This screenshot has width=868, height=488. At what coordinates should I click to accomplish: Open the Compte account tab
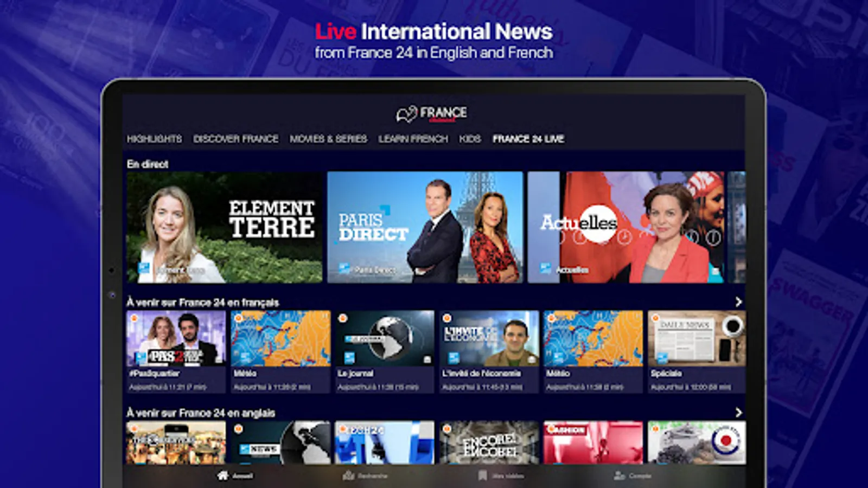632,476
